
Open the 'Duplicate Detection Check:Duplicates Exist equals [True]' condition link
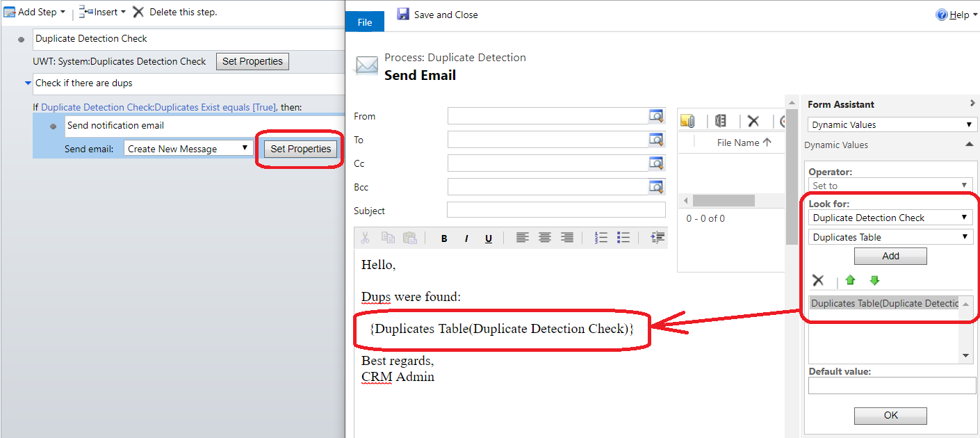[159, 107]
